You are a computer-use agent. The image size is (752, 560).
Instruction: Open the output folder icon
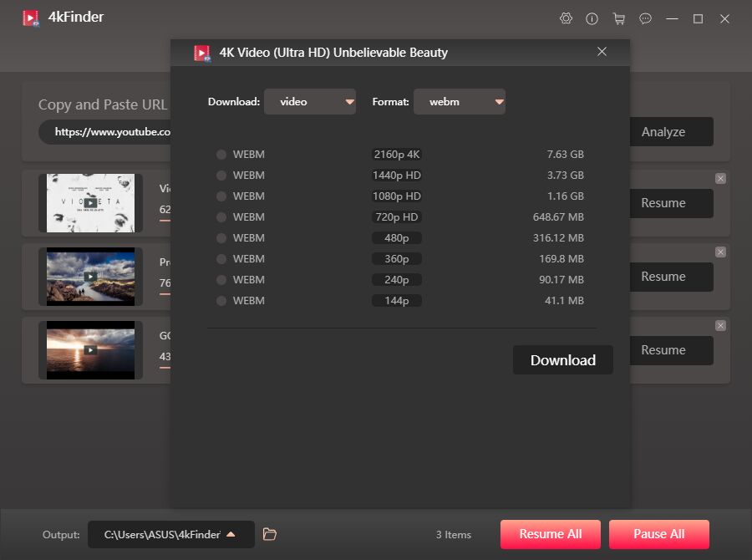[x=269, y=534]
